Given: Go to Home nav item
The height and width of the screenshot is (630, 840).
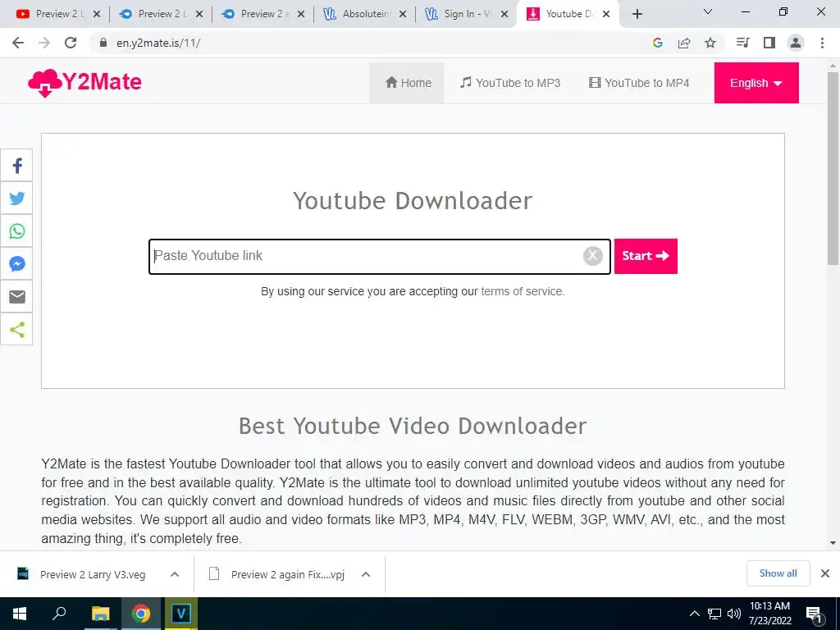Looking at the screenshot, I should point(408,83).
